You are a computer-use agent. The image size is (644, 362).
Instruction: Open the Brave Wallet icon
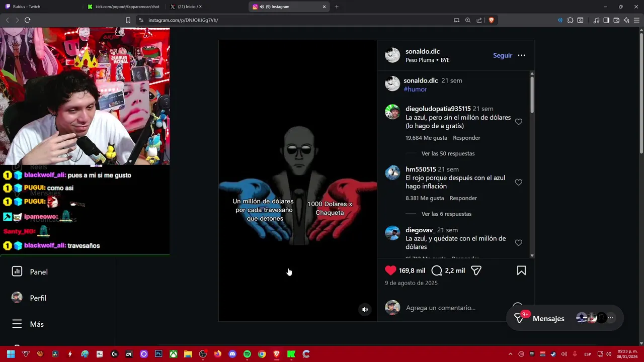[x=616, y=20]
